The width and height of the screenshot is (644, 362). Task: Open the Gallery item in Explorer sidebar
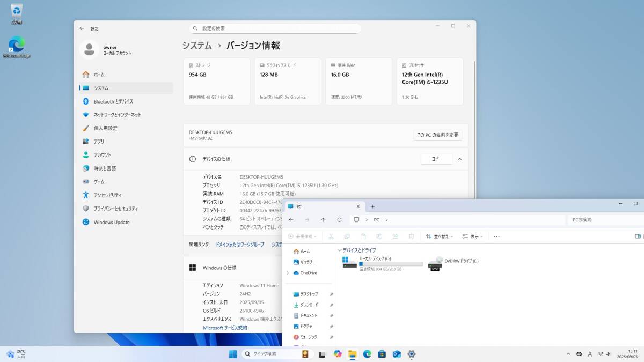[308, 262]
